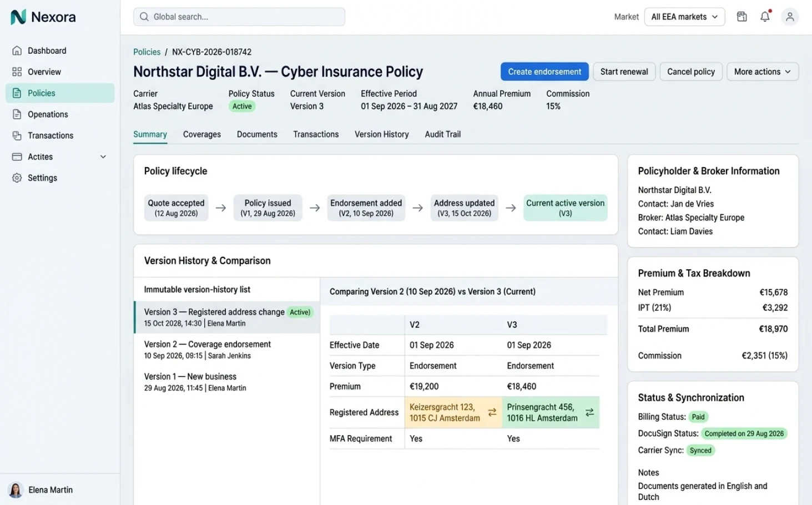Screen dimensions: 812x505
Task: Select the Overview grid icon
Action: coord(17,72)
